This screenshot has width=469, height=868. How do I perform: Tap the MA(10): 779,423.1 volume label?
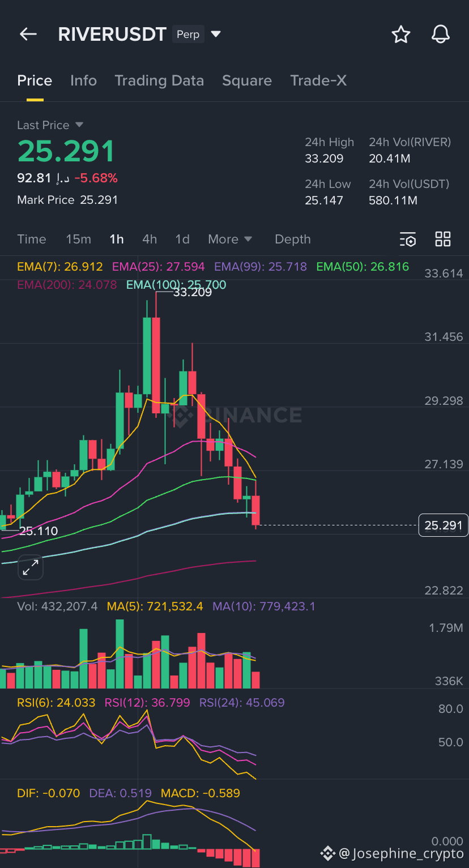264,606
